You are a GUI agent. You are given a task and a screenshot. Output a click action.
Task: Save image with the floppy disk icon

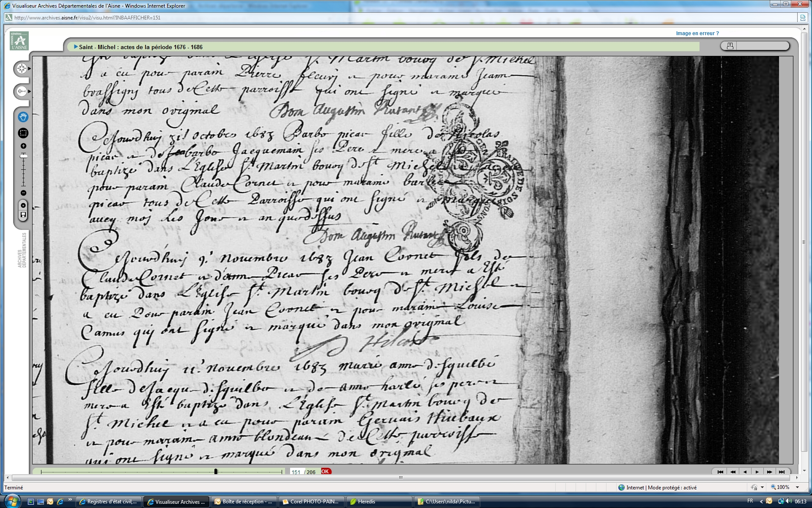23,215
